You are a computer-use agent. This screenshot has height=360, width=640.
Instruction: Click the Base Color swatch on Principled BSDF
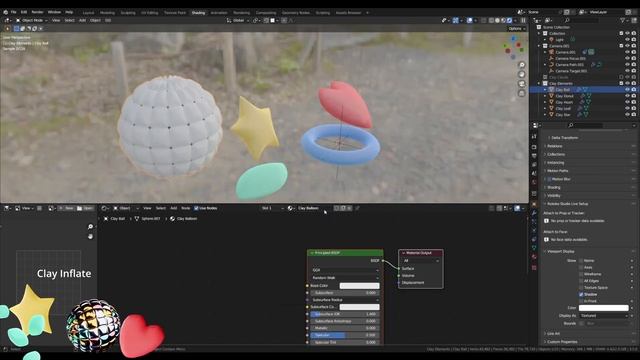[x=359, y=286]
